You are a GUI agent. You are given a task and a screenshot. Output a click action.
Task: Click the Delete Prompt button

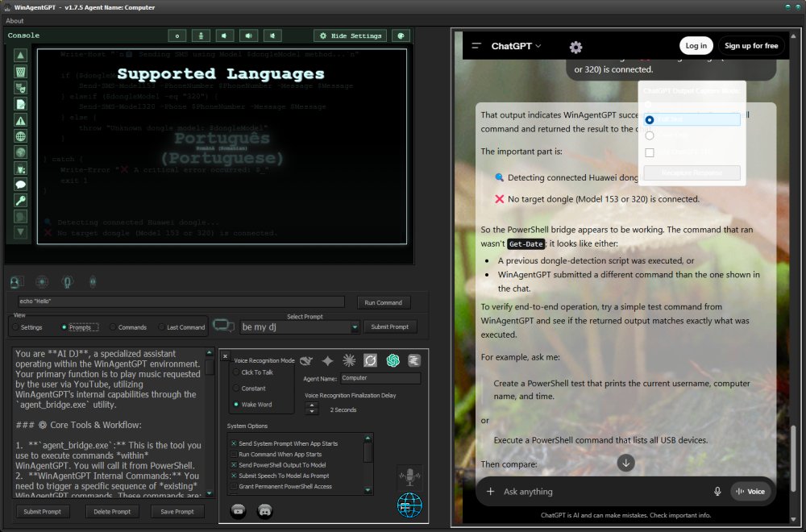pyautogui.click(x=112, y=511)
